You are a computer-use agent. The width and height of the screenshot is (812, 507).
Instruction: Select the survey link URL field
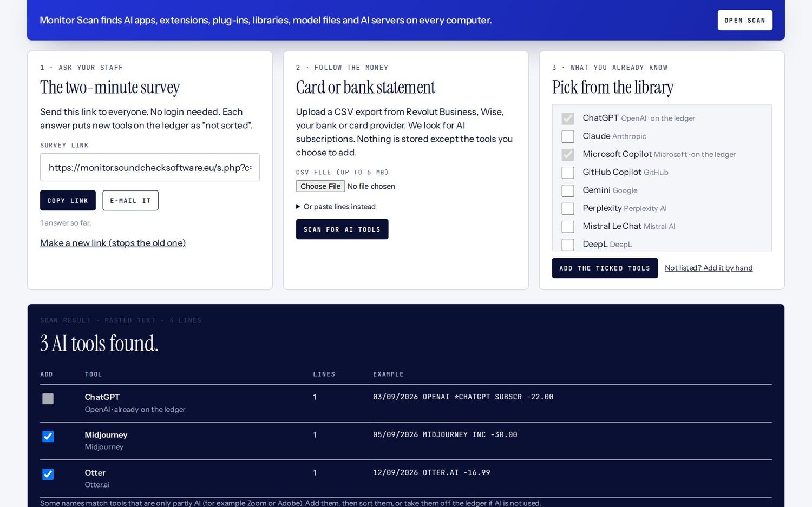click(x=150, y=167)
